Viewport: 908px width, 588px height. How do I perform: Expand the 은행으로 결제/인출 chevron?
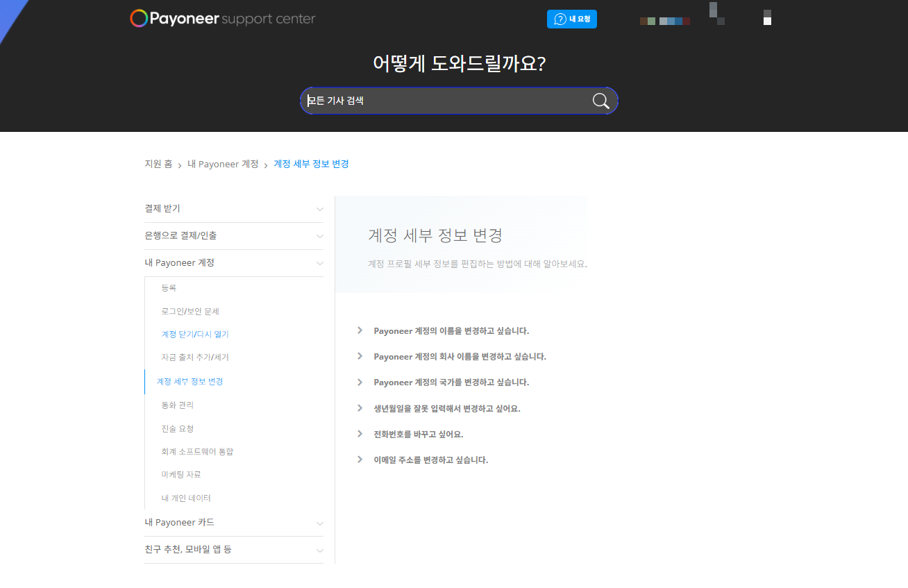tap(319, 236)
